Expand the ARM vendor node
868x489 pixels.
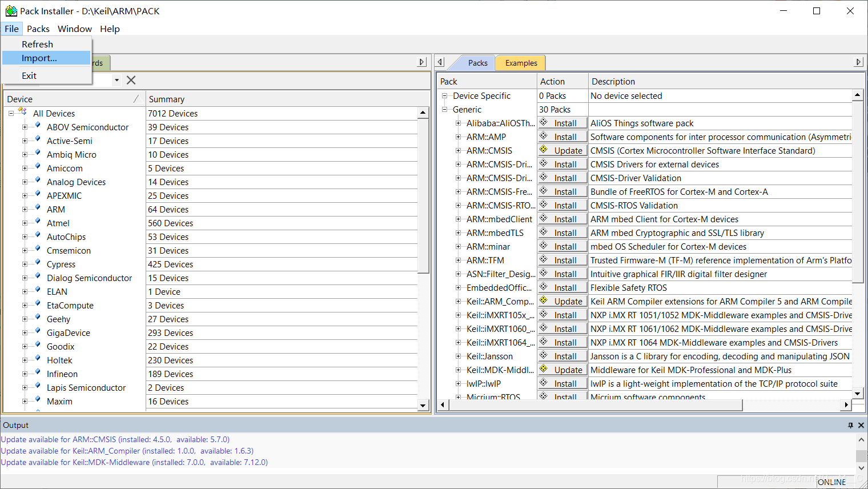(25, 210)
